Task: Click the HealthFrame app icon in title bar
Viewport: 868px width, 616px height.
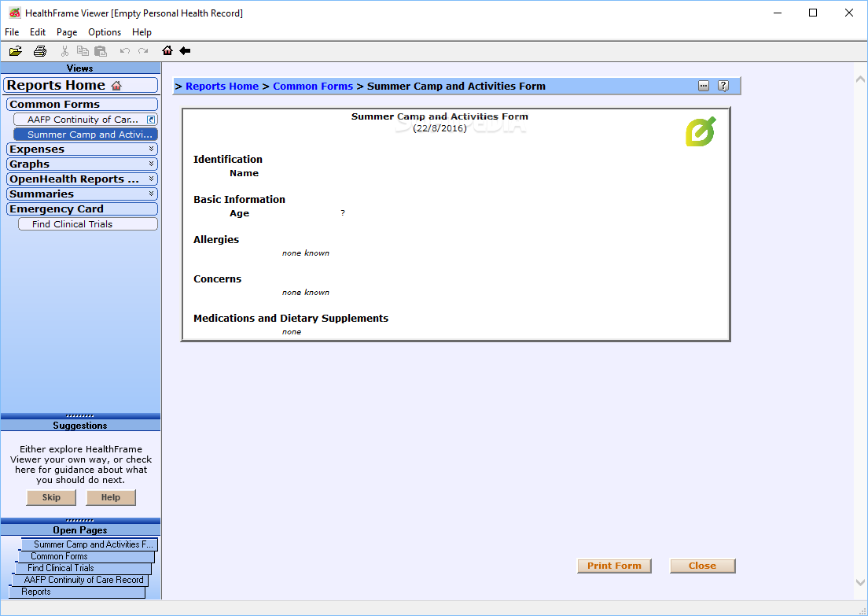Action: pyautogui.click(x=14, y=13)
